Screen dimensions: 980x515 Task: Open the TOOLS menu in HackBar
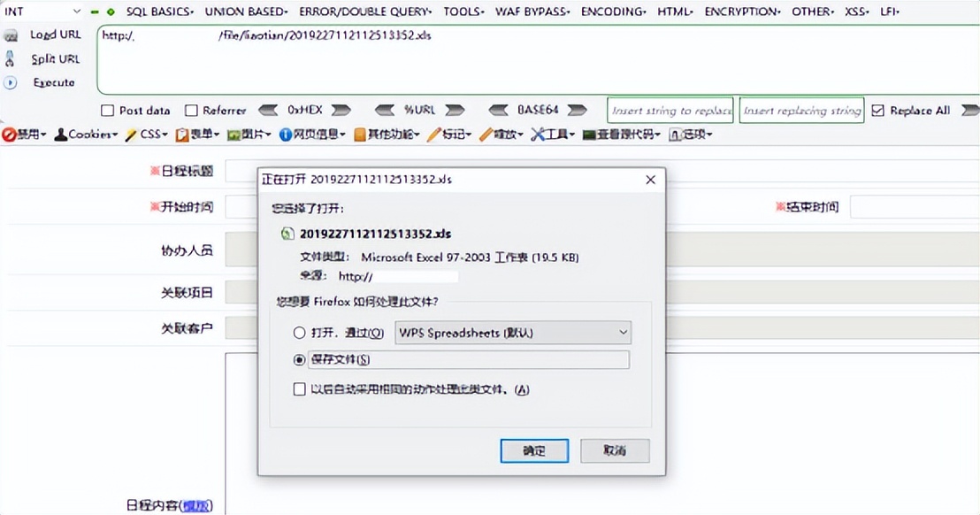click(x=463, y=12)
